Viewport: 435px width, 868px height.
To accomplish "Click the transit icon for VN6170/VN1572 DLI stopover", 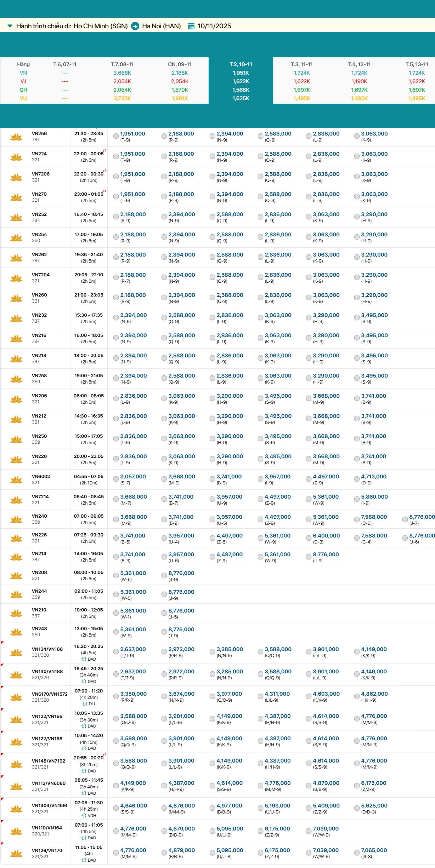I will 85,704.
